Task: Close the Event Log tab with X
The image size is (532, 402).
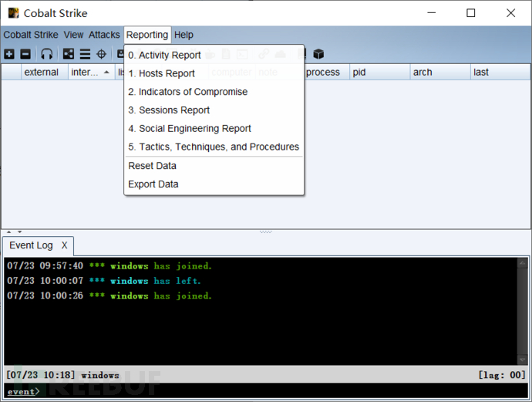Action: click(65, 245)
